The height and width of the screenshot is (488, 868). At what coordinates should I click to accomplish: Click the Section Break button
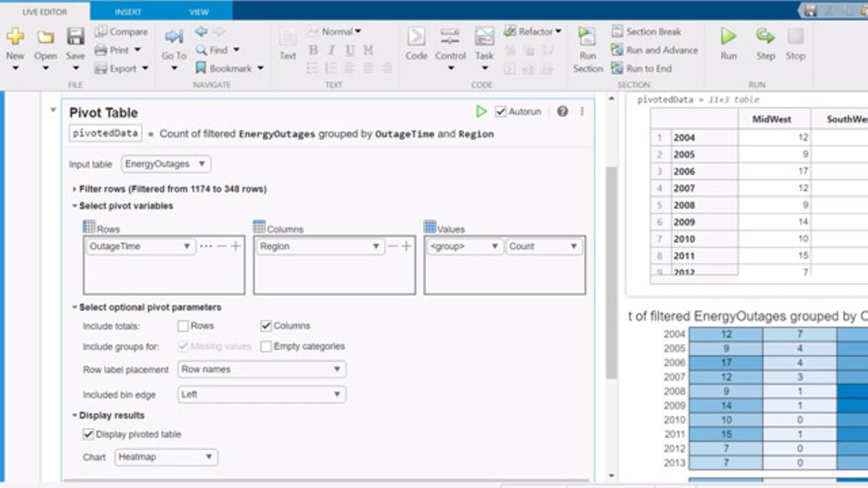point(647,32)
